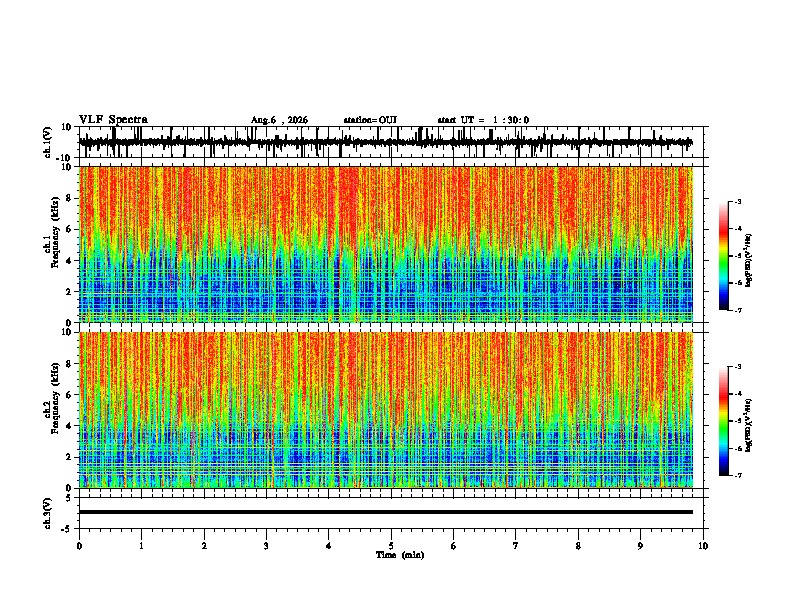Click the ch.1 spectrogram panel
The image size is (792, 612).
tap(386, 244)
